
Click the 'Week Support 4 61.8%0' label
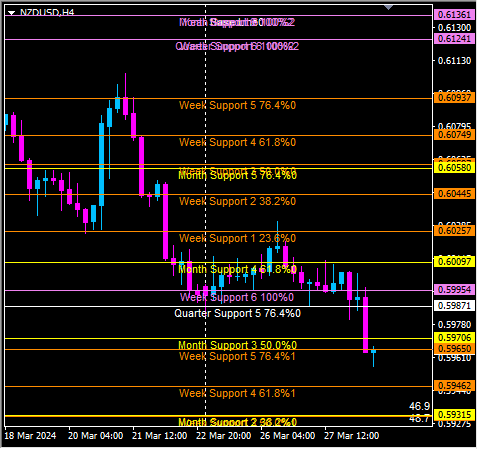[237, 142]
